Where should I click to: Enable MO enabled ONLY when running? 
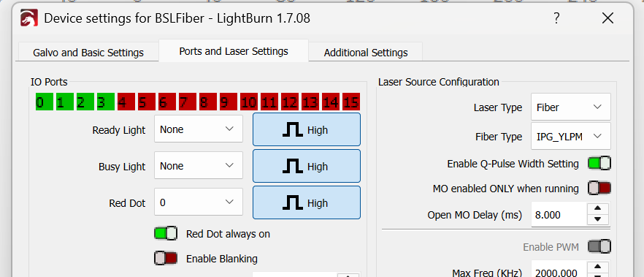point(599,189)
